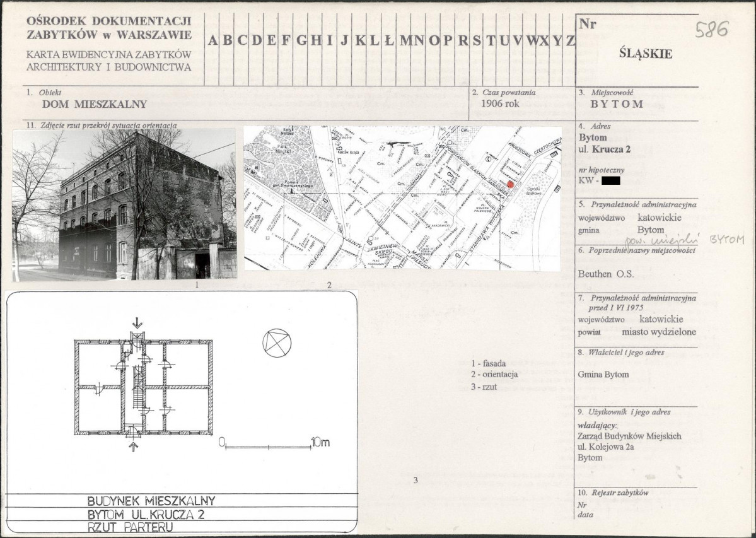Click letter A in the alphabet index
This screenshot has width=756, height=538.
click(x=212, y=41)
